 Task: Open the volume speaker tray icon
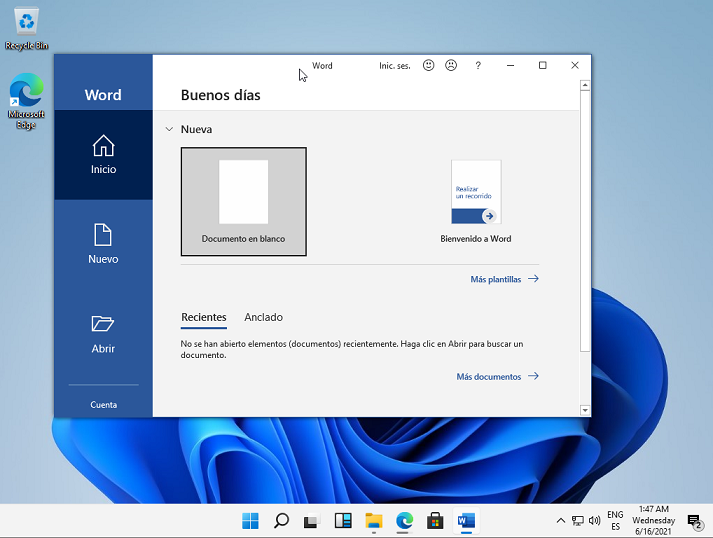tap(594, 521)
